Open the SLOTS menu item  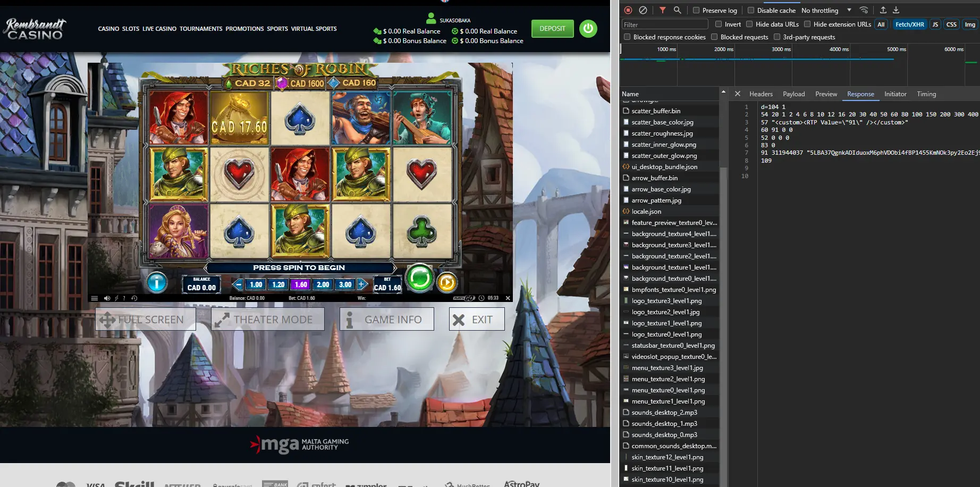click(x=131, y=29)
